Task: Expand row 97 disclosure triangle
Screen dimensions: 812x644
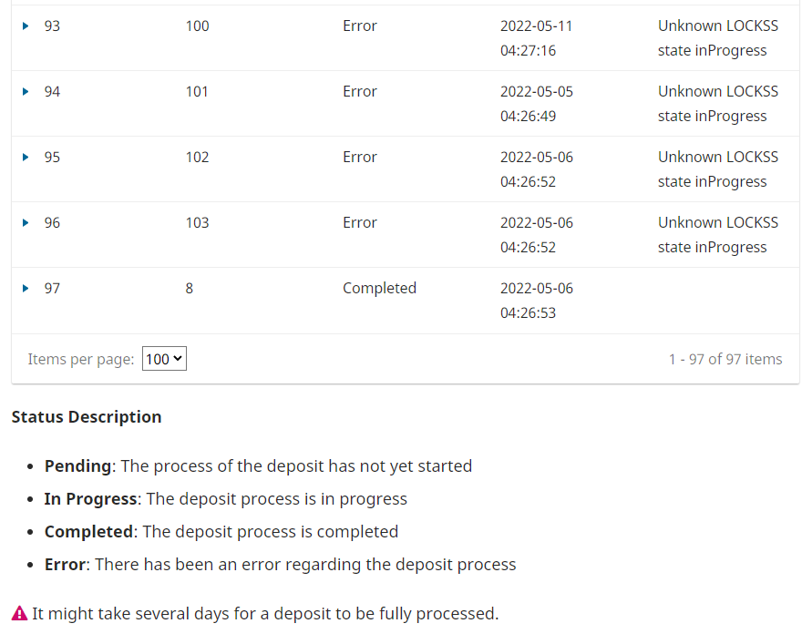Action: [x=26, y=289]
